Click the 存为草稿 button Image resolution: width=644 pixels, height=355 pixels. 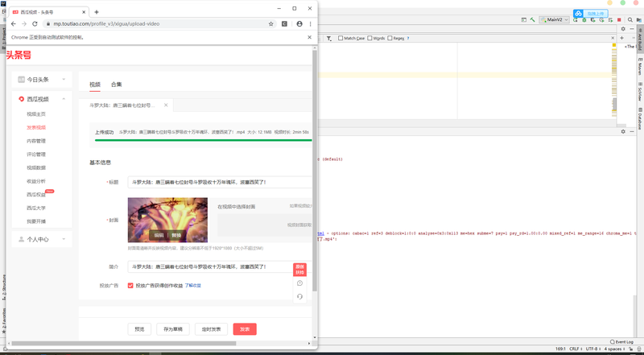tap(173, 329)
